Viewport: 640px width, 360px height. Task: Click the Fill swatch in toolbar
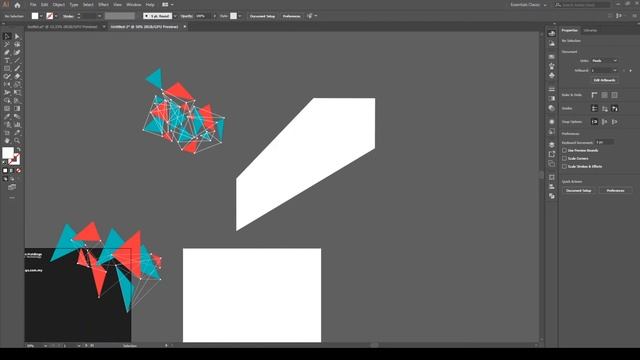[x=8, y=153]
